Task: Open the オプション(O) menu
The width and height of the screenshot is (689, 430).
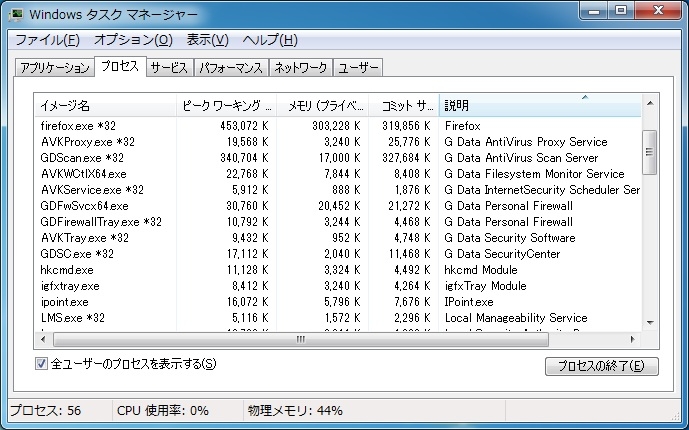Action: point(133,40)
